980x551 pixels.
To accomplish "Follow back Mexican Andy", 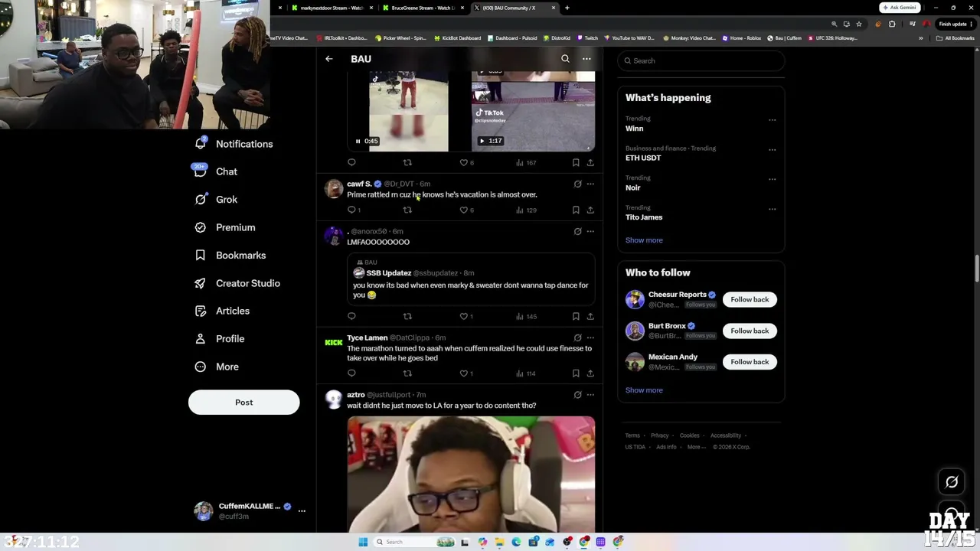I will (x=750, y=362).
